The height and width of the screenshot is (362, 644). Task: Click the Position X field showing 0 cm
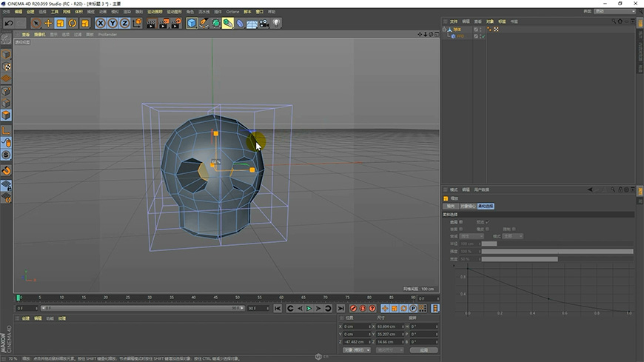click(x=357, y=326)
